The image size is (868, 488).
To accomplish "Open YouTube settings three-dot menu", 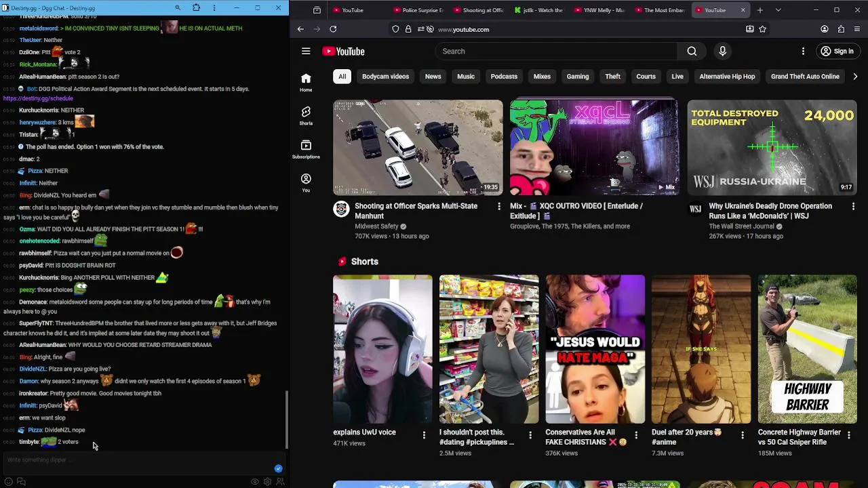I will point(803,52).
